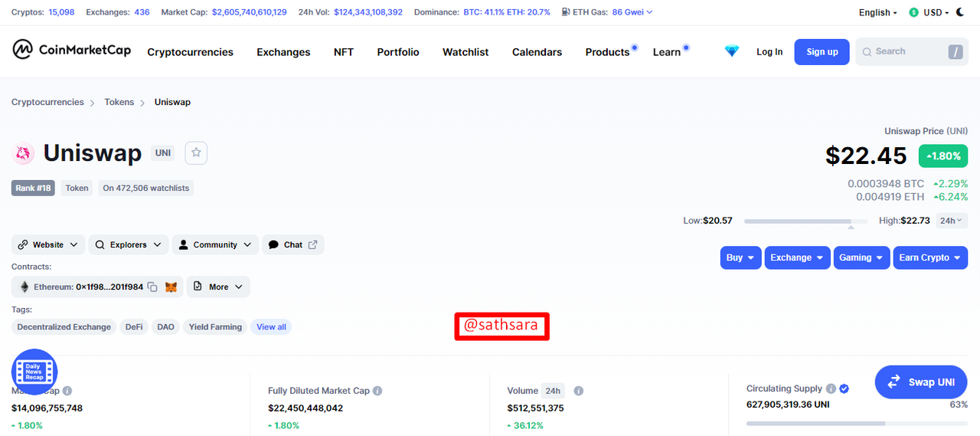Click the green USD currency icon
Viewport: 980px width, 436px height.
(913, 12)
